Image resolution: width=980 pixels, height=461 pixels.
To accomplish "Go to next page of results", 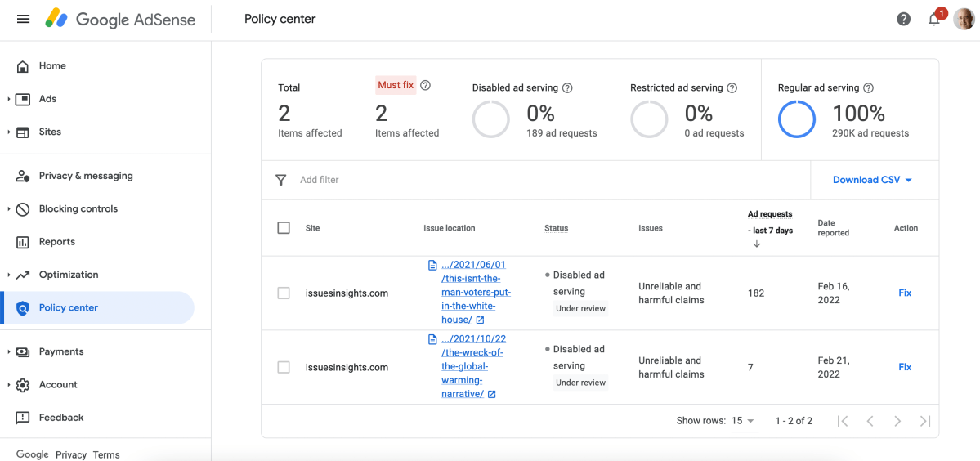I will [897, 421].
